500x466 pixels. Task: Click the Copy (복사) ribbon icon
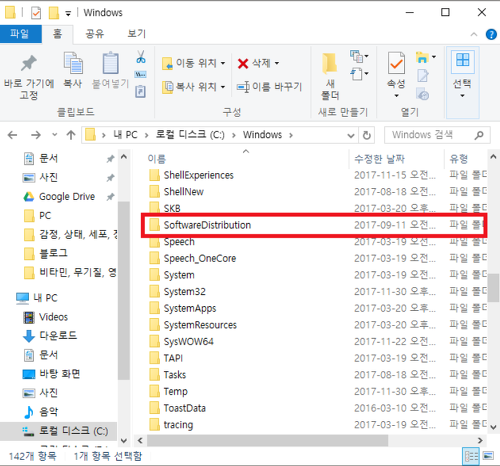73,63
